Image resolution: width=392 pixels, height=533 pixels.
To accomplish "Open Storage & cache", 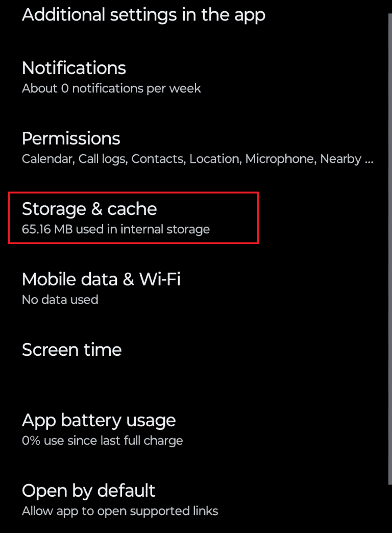I will pyautogui.click(x=89, y=209).
